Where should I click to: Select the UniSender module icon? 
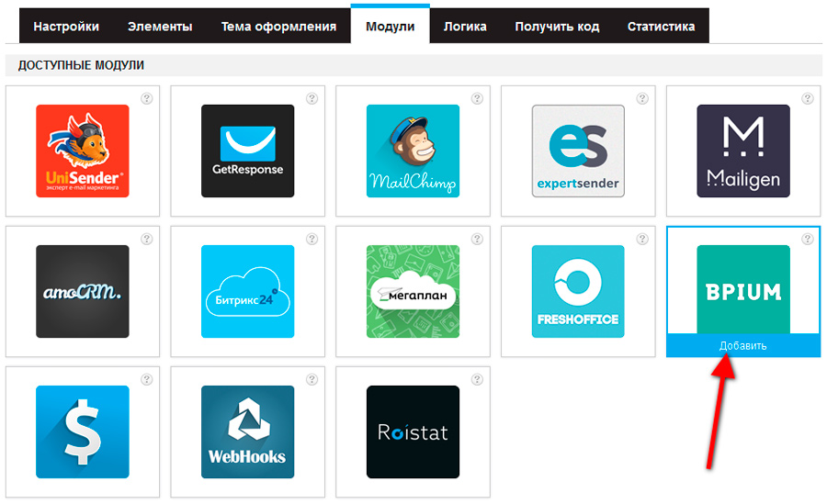coord(83,151)
